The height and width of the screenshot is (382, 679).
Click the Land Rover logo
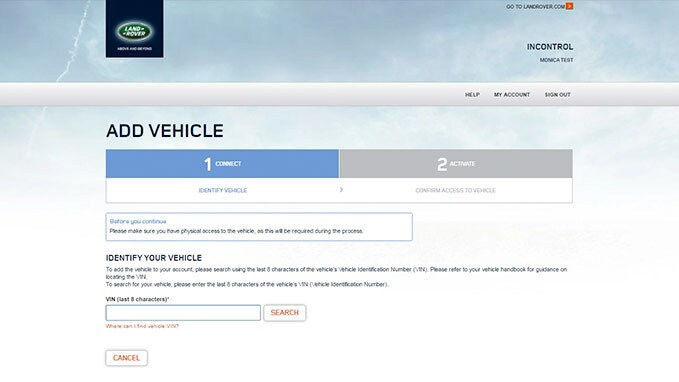(x=135, y=29)
